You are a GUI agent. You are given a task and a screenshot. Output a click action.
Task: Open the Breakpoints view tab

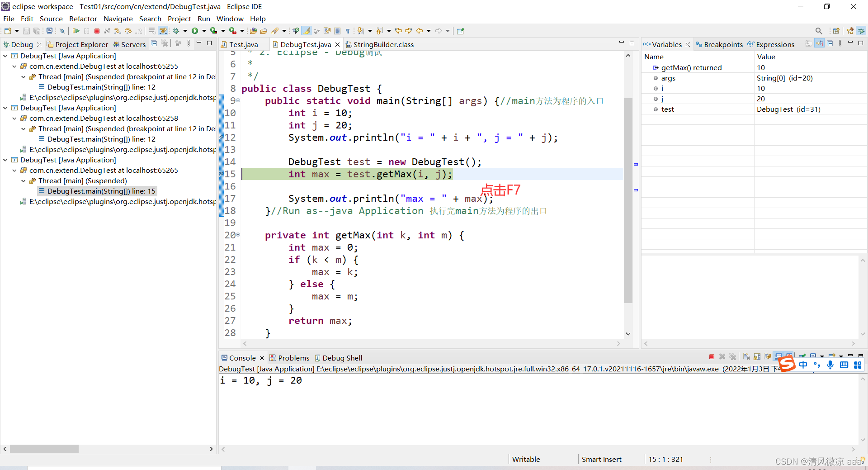[719, 44]
